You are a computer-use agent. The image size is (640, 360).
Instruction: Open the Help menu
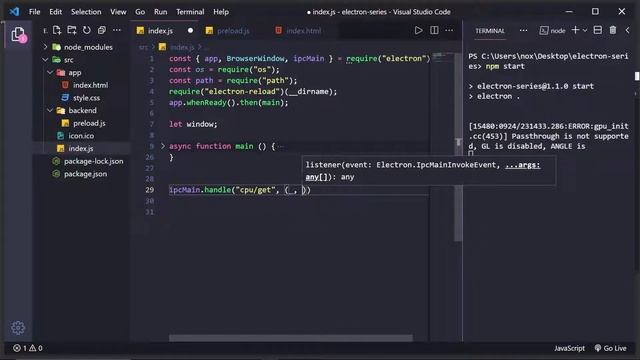[x=221, y=12]
